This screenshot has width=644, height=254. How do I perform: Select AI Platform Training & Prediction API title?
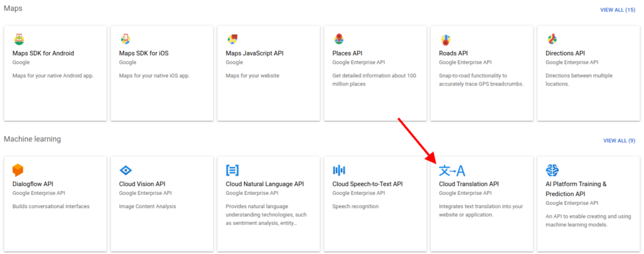tap(576, 189)
